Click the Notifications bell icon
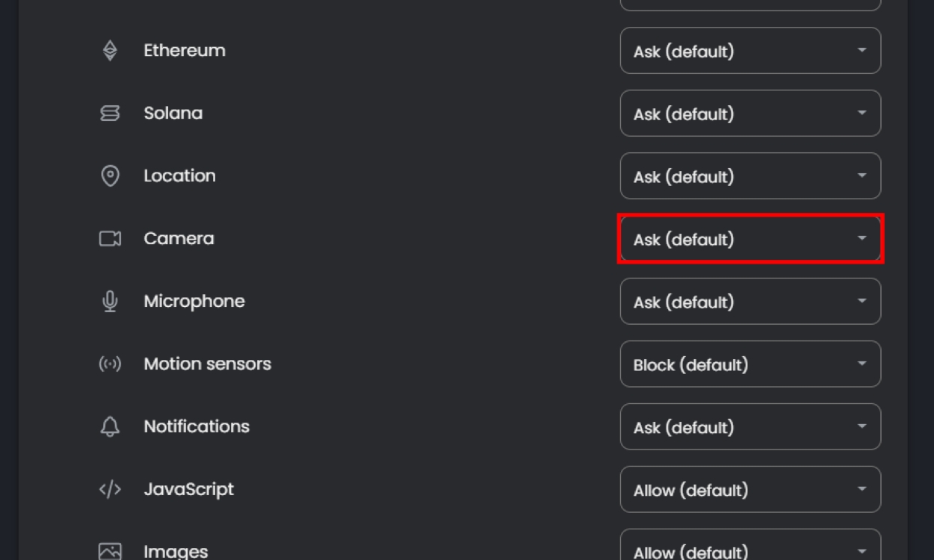934x560 pixels. point(110,427)
